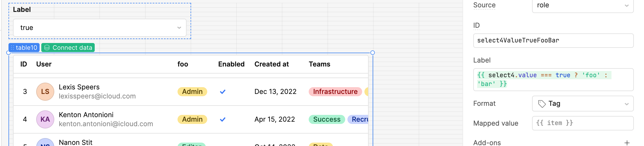This screenshot has height=146, width=644.
Task: Click the KA avatar for Kenton Antonioni
Action: 45,119
